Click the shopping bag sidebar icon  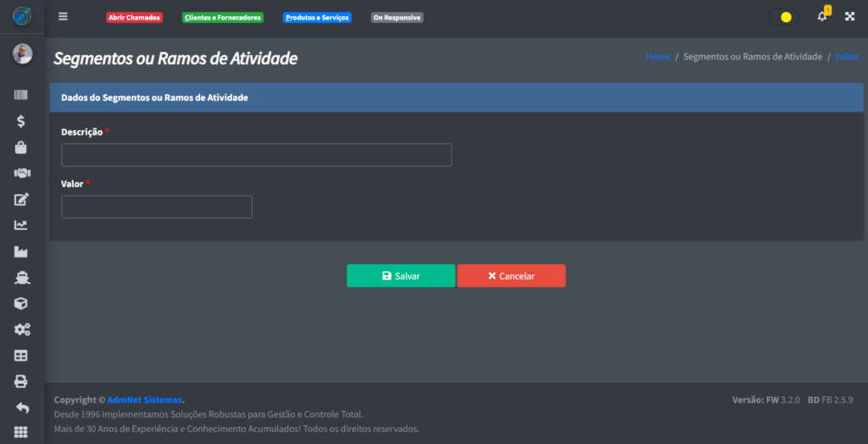click(x=21, y=147)
